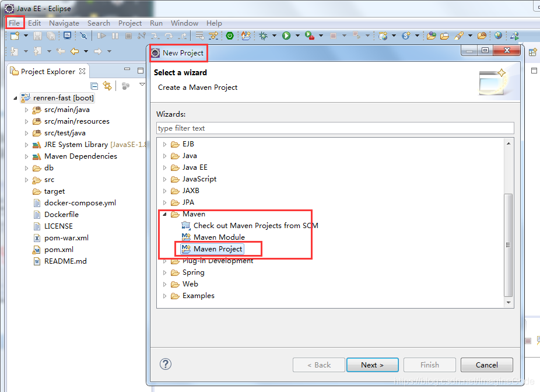540x392 pixels.
Task: Toggle Use Step Filters icon
Action: (x=213, y=36)
